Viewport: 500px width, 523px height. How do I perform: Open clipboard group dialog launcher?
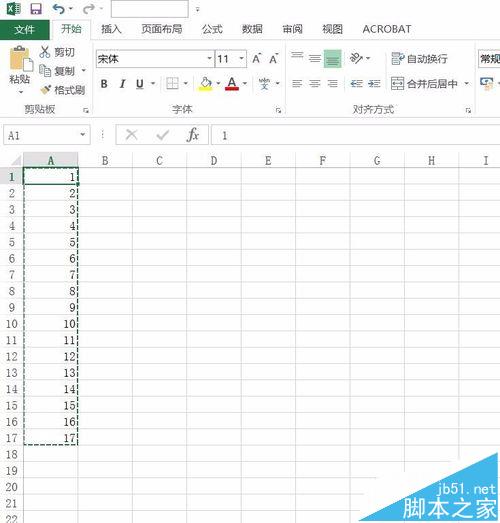[x=86, y=110]
